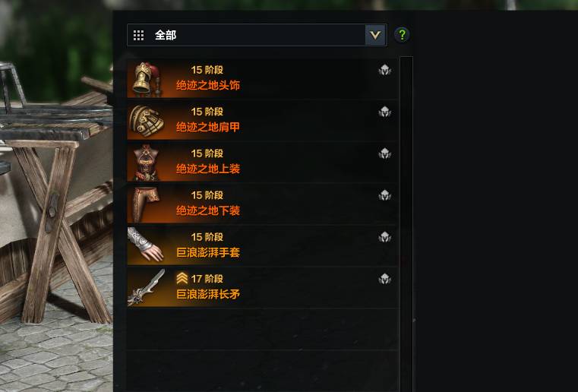The width and height of the screenshot is (578, 392).
Task: Click the grid icon in the filter box
Action: 138,36
